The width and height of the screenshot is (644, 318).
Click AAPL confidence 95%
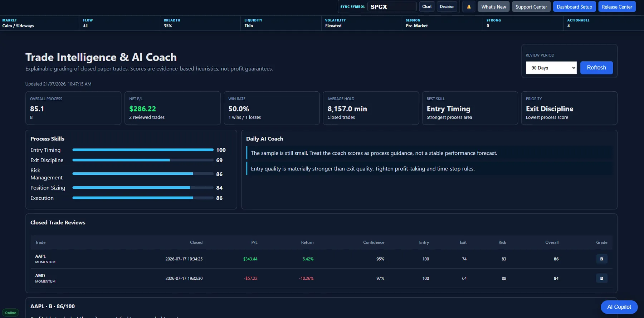[380, 259]
